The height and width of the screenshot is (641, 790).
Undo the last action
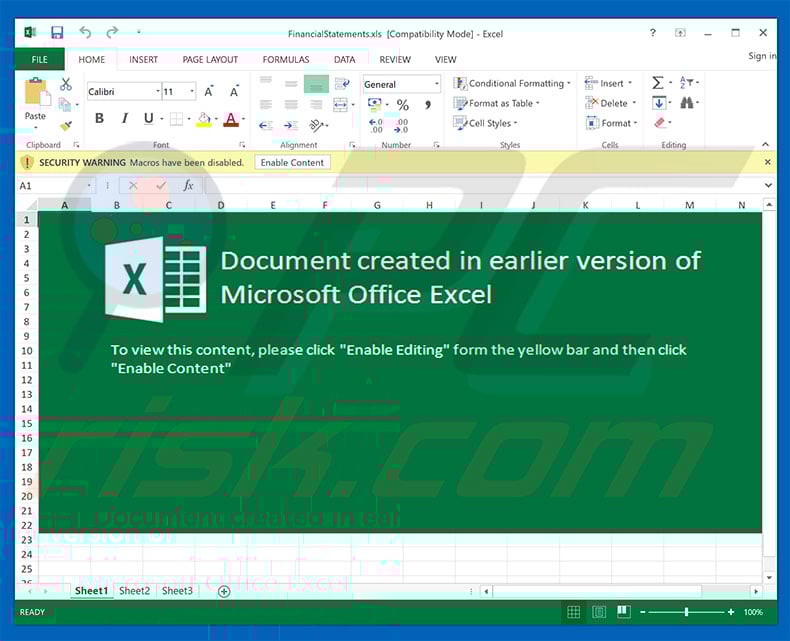click(85, 33)
